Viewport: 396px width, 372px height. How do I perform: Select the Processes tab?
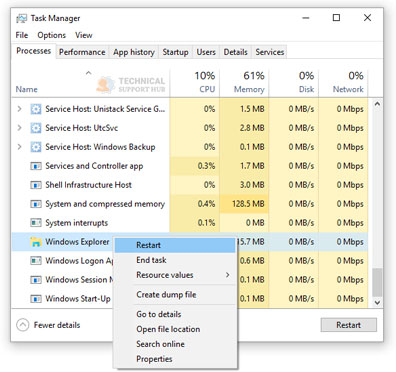(33, 51)
